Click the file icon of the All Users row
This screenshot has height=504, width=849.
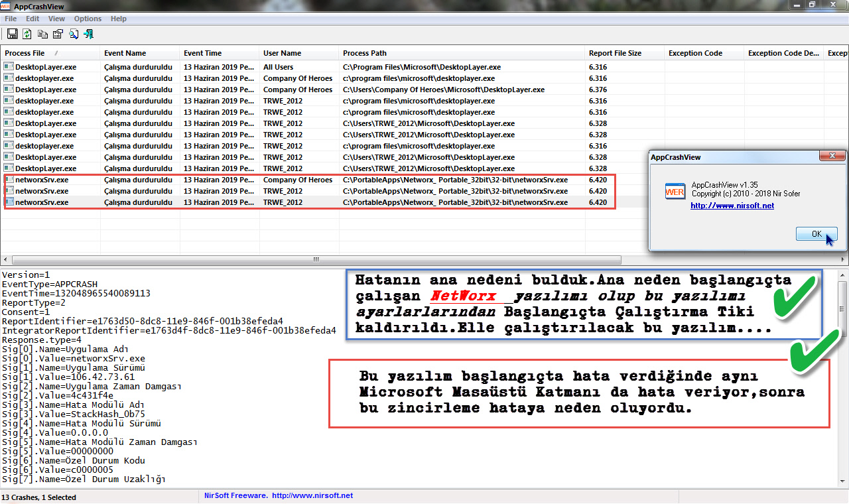(x=9, y=66)
